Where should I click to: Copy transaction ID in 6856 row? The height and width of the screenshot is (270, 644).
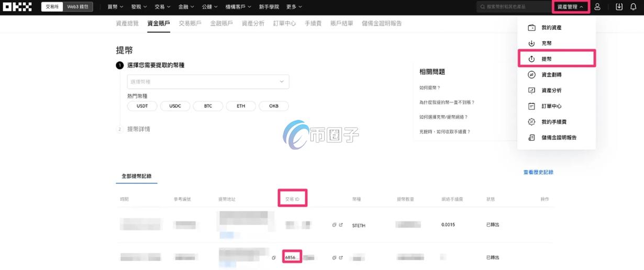(334, 257)
